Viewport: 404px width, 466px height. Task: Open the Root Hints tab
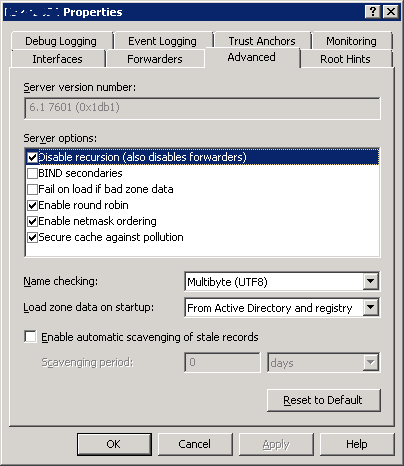click(x=345, y=59)
